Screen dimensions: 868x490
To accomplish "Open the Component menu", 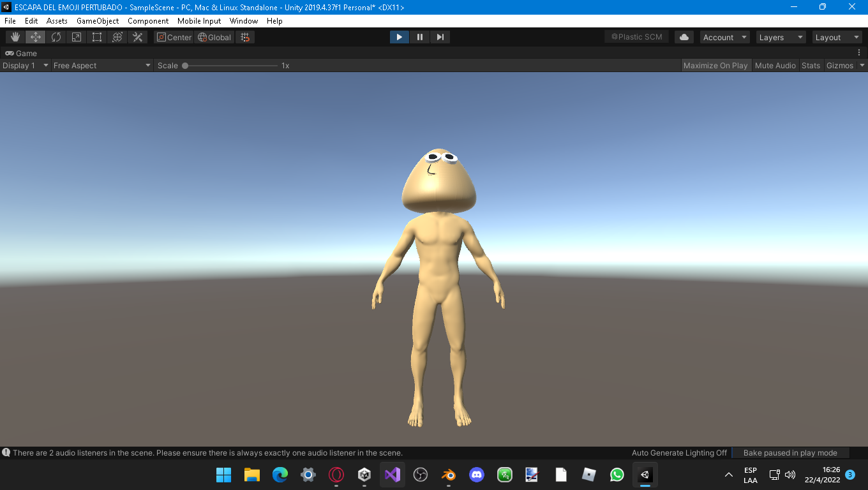I will pyautogui.click(x=148, y=20).
